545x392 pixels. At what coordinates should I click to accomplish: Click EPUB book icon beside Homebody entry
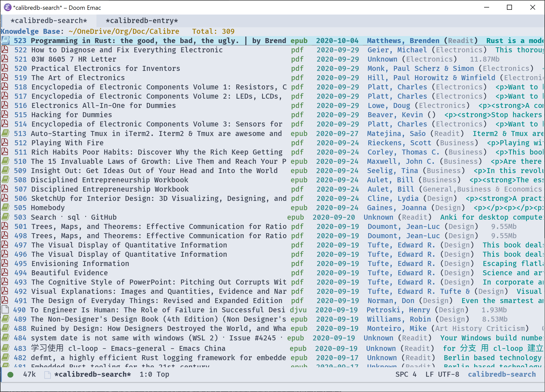tap(5, 207)
